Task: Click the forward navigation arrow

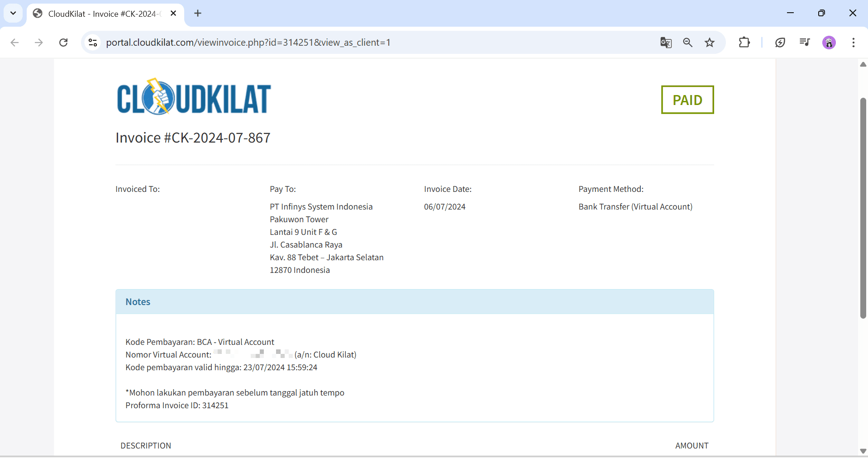Action: pos(39,42)
